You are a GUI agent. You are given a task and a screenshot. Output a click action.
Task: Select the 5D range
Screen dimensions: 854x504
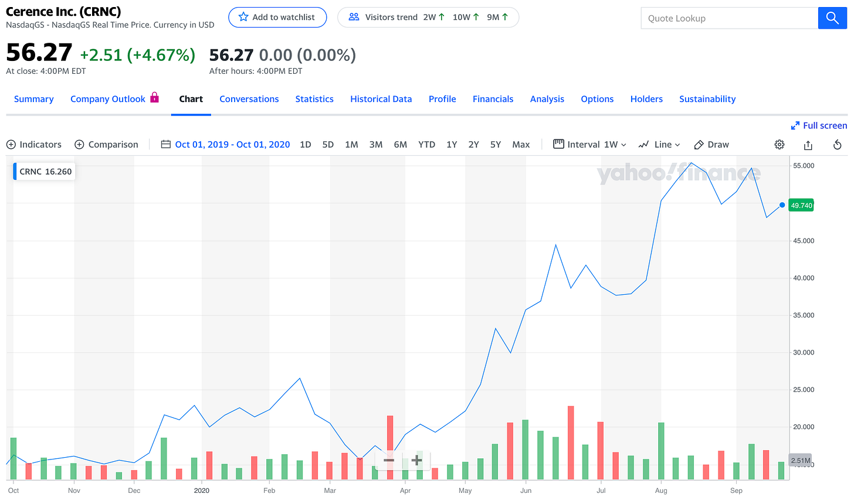click(328, 144)
